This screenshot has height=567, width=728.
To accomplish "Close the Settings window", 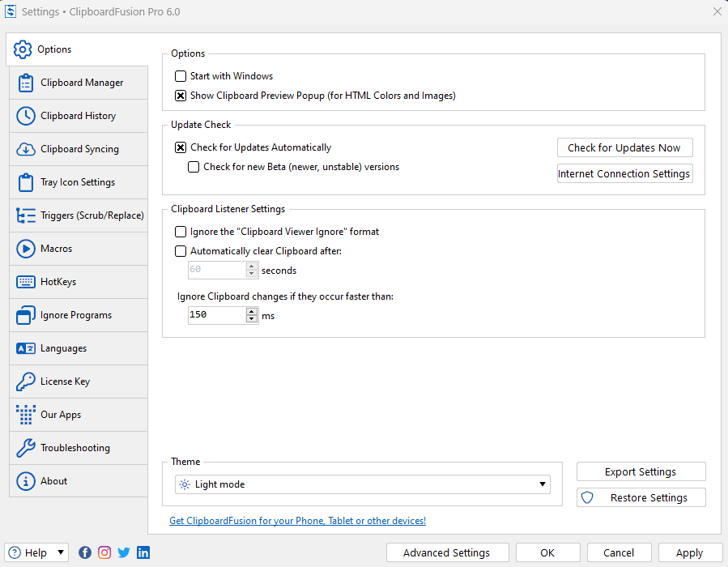I will pos(717,11).
